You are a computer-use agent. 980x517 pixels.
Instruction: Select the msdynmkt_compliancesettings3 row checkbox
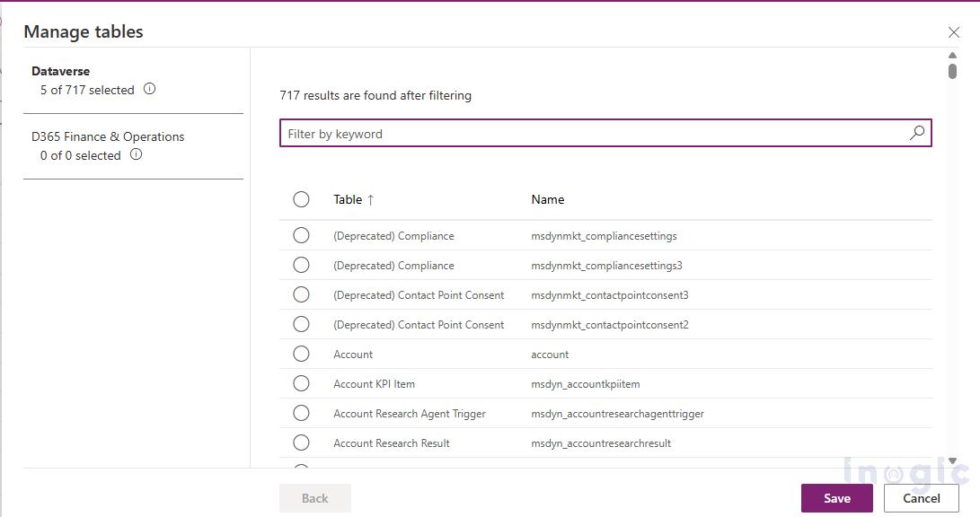point(301,265)
